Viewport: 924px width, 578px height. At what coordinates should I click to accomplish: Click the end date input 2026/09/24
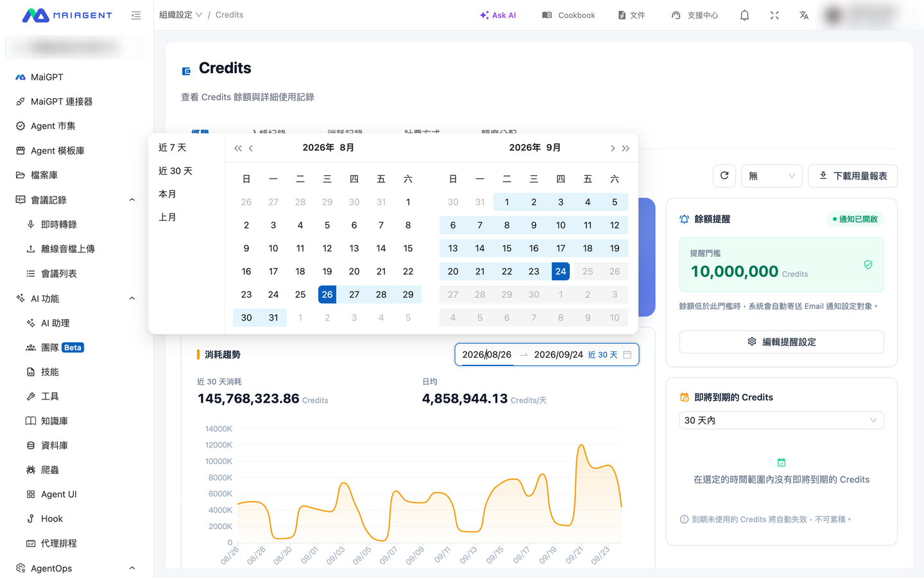click(x=558, y=355)
